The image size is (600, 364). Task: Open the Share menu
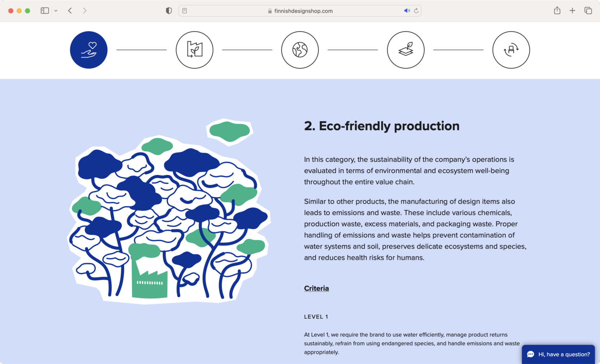point(557,11)
